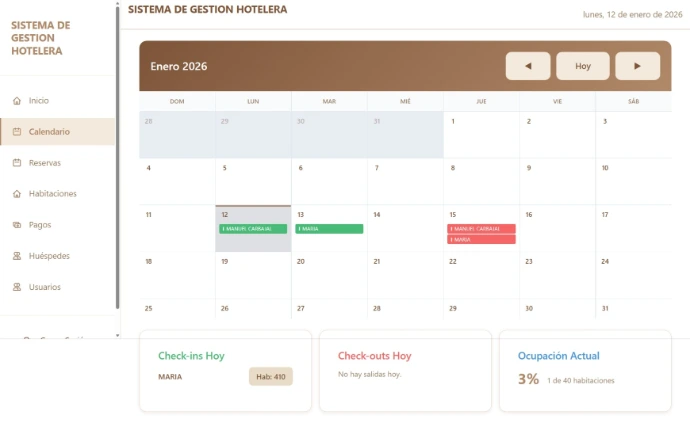Open green MANUEL CARBAJAL event on day 12
This screenshot has width=690, height=423.
pyautogui.click(x=253, y=229)
